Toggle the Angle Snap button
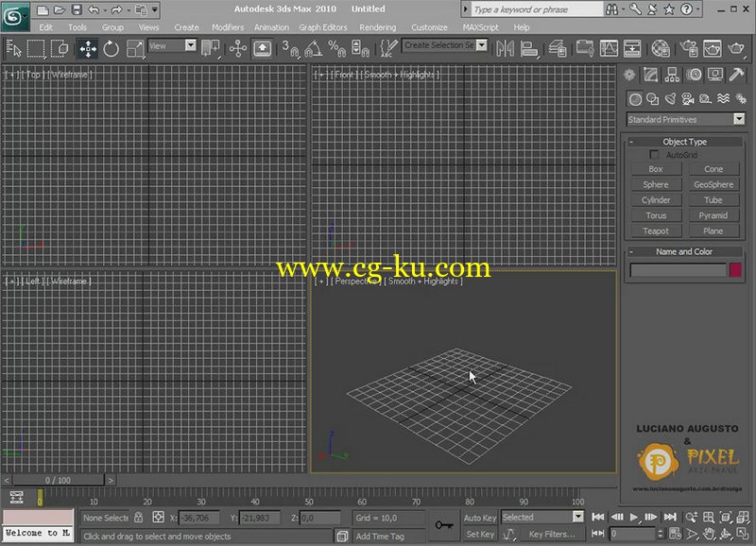The width and height of the screenshot is (756, 546). coord(314,49)
